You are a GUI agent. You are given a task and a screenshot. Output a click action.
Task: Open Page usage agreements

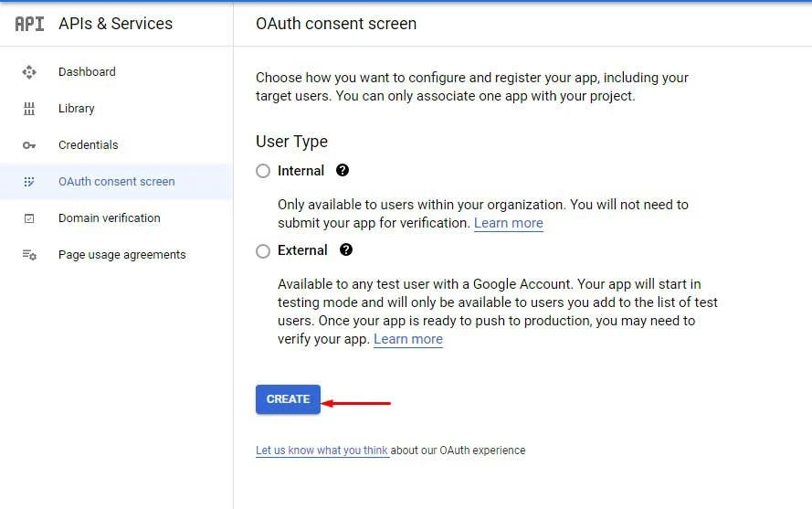click(x=121, y=255)
